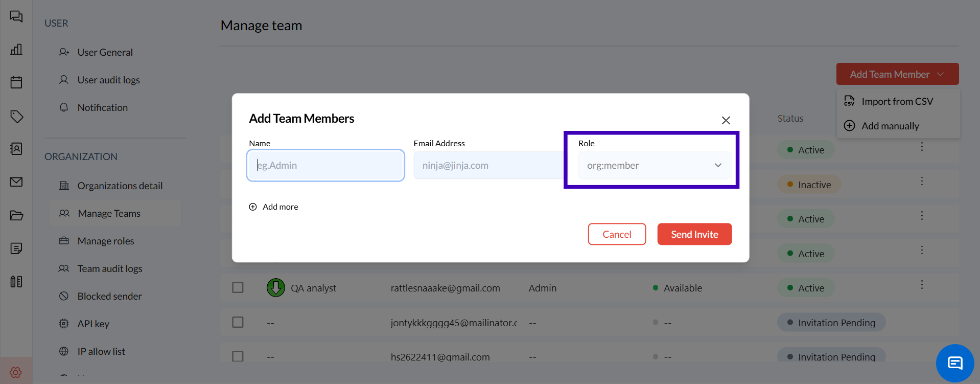
Task: Click the Send Invite button
Action: tap(694, 234)
